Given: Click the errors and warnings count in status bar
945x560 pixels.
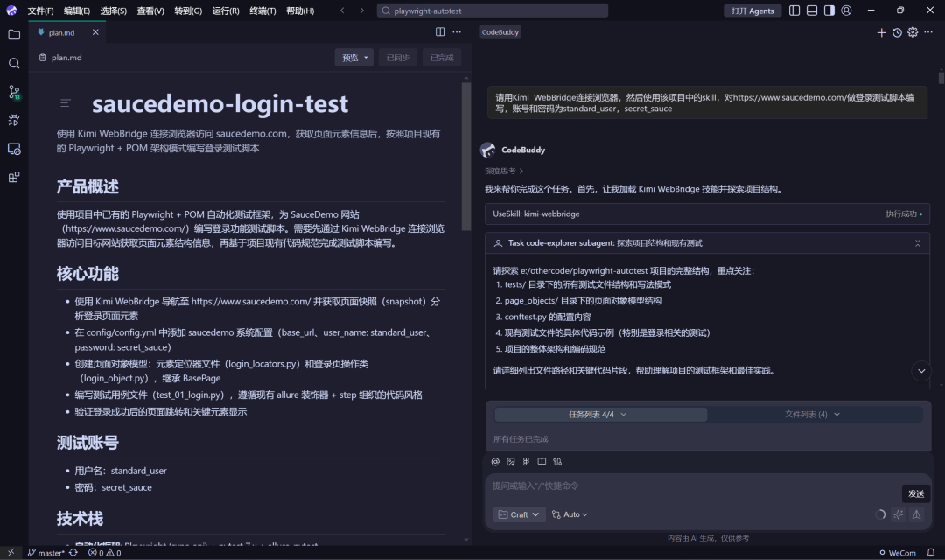Looking at the screenshot, I should tap(105, 553).
